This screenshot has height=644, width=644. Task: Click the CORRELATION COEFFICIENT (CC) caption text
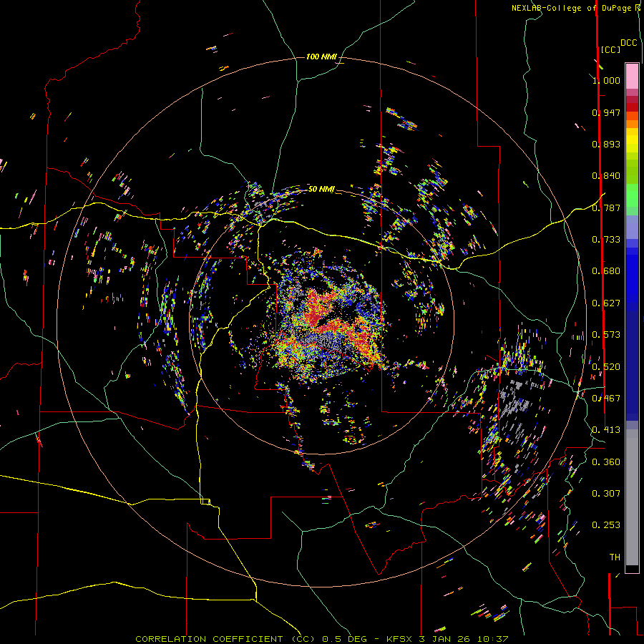point(225,639)
